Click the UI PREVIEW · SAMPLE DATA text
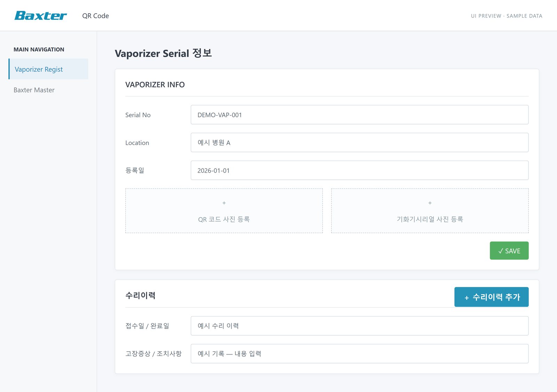The image size is (557, 392). (x=507, y=16)
